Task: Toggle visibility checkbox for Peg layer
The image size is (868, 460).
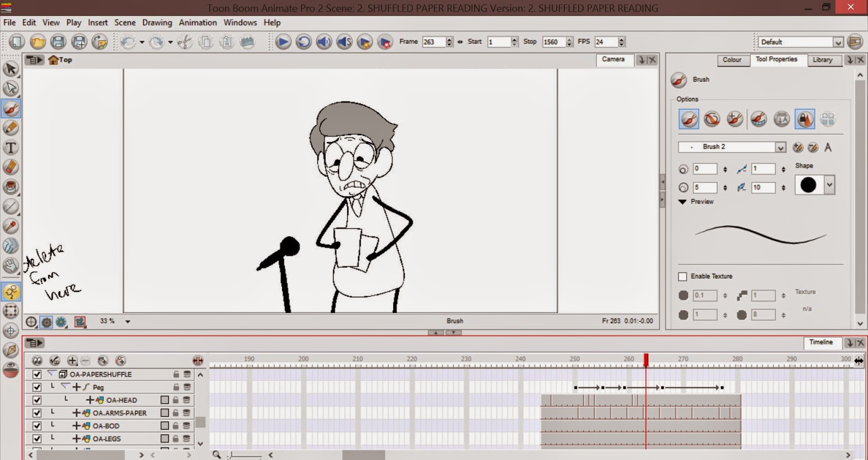Action: click(x=37, y=387)
